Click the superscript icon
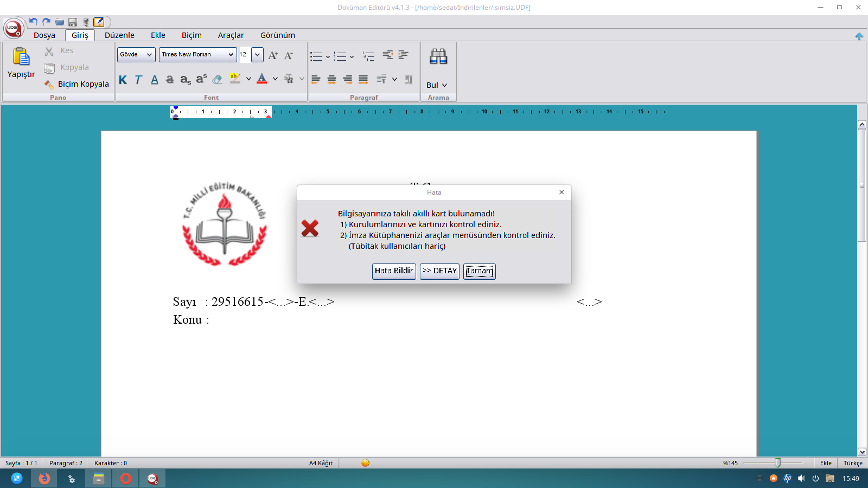Screen dimensions: 868x488 pyautogui.click(x=201, y=79)
